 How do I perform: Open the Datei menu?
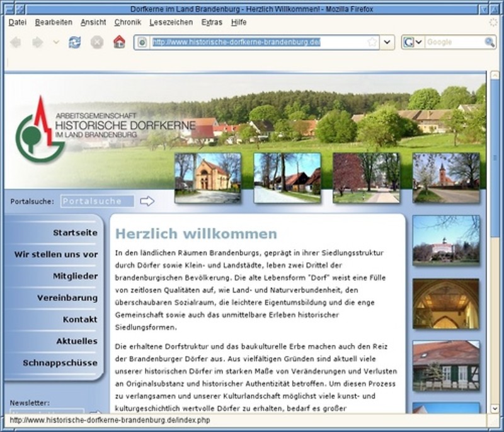18,22
